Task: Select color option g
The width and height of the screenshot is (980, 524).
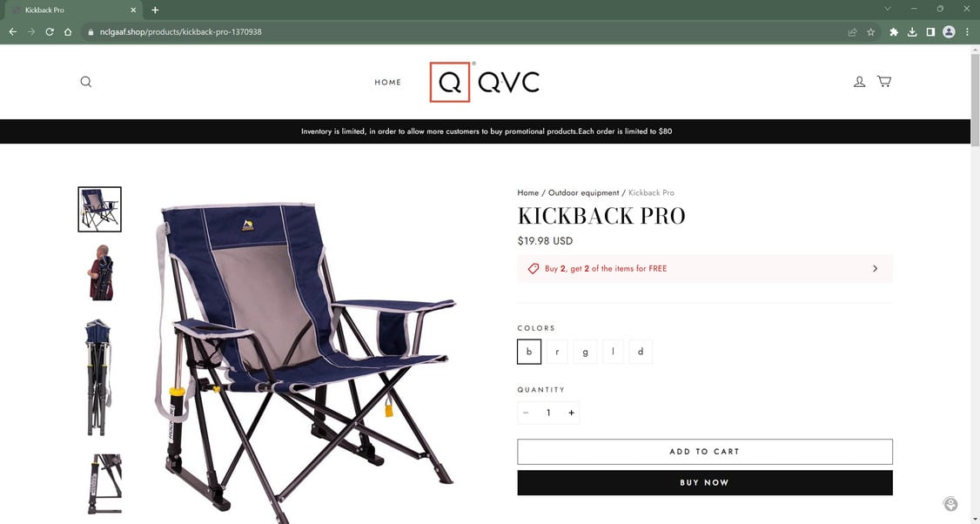Action: coord(585,352)
